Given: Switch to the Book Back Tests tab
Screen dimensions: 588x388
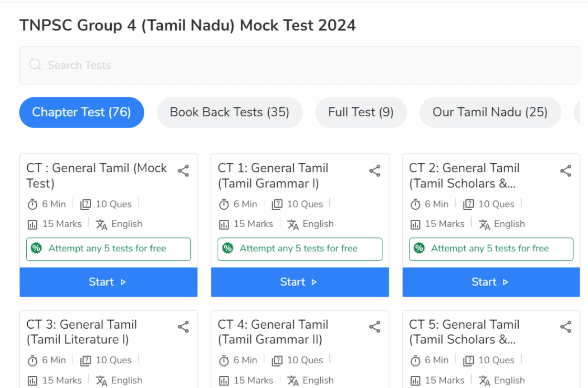Looking at the screenshot, I should [229, 112].
